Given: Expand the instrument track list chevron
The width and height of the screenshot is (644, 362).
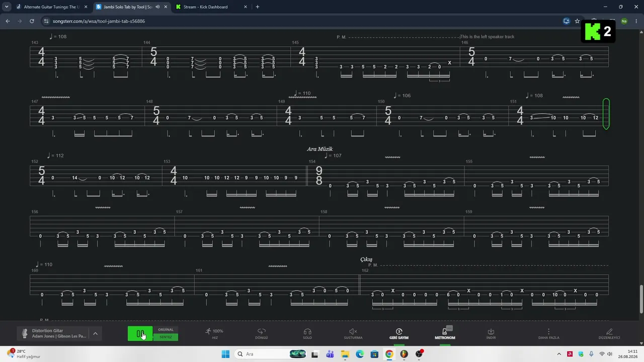Looking at the screenshot, I should [x=95, y=333].
